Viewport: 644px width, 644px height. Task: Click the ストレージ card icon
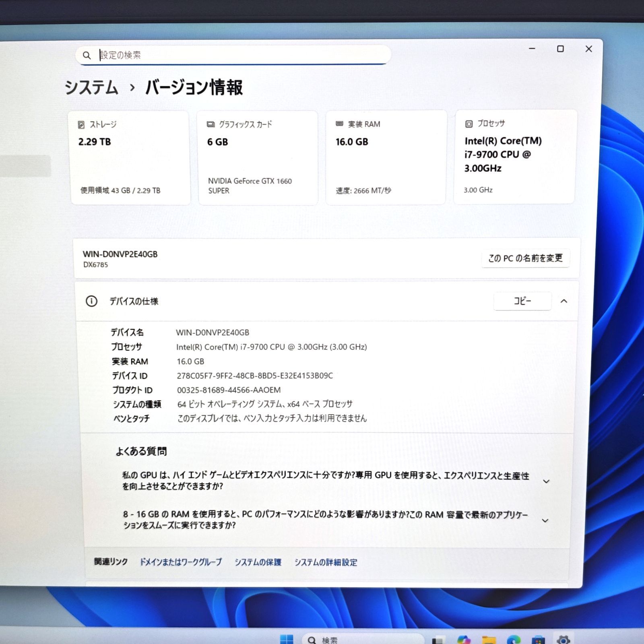pyautogui.click(x=81, y=125)
